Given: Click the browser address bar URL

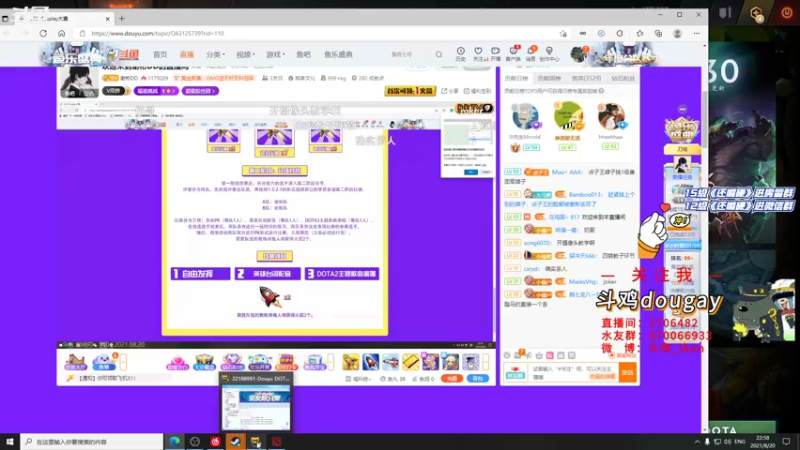Looking at the screenshot, I should coord(158,33).
